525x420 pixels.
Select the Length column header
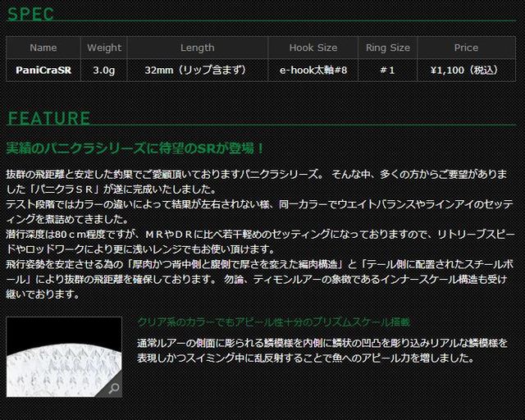[x=198, y=48]
